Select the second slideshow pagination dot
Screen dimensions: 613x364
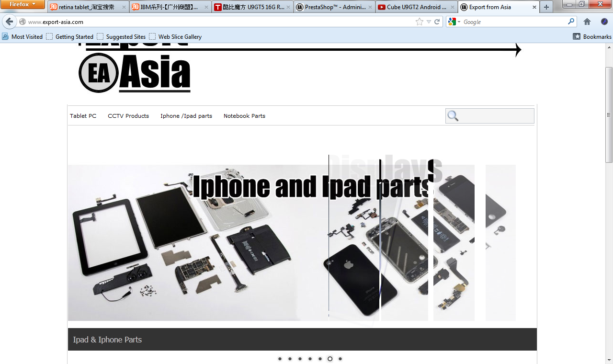tap(290, 359)
